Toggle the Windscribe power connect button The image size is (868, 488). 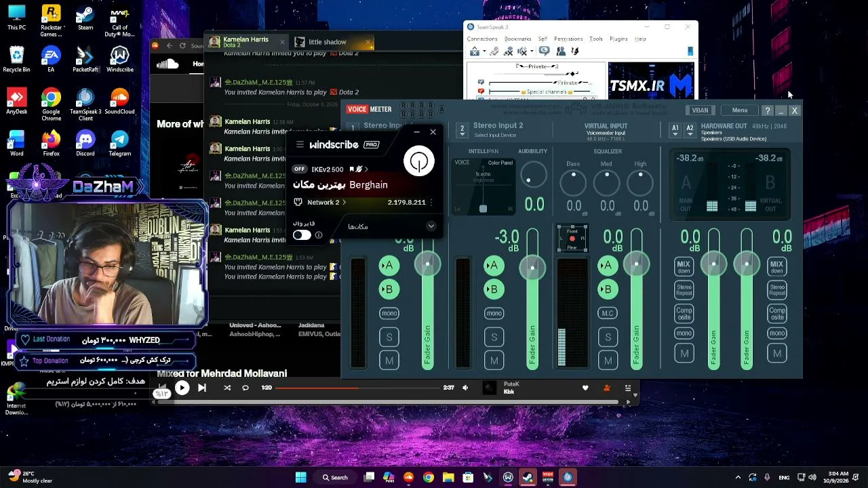pyautogui.click(x=418, y=161)
